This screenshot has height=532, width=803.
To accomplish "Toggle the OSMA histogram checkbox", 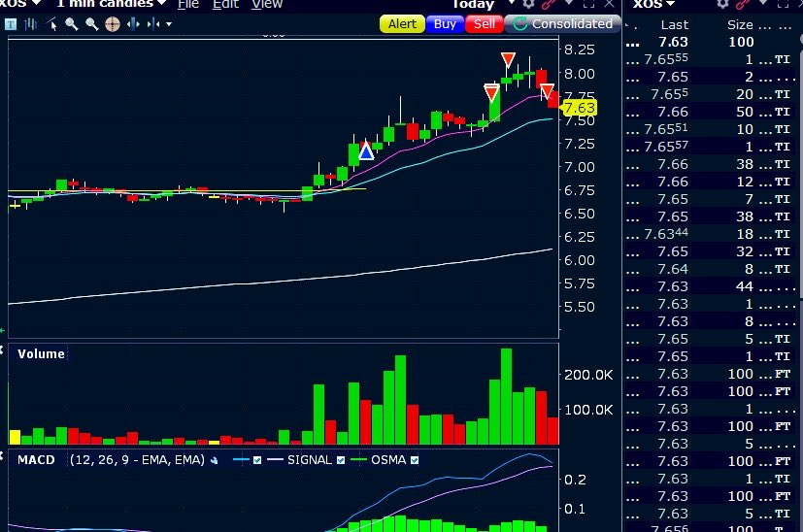I will (415, 460).
